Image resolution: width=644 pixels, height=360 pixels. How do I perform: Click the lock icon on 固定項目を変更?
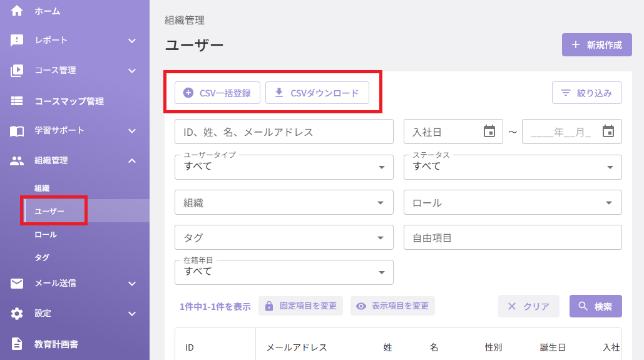coord(269,306)
